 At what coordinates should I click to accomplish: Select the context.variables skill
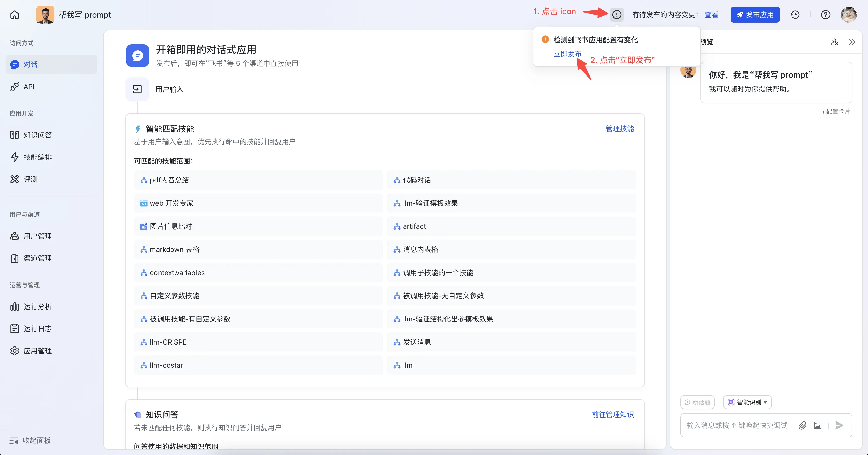click(258, 273)
